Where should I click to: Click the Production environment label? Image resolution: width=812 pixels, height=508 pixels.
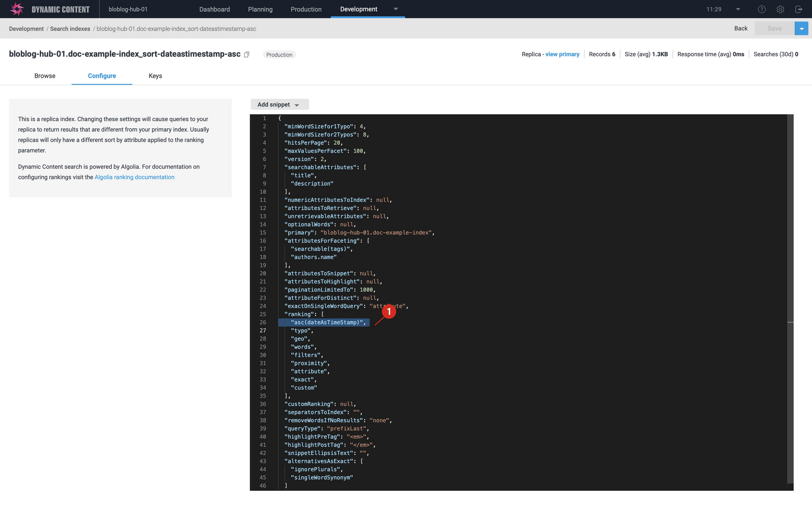[x=279, y=54]
